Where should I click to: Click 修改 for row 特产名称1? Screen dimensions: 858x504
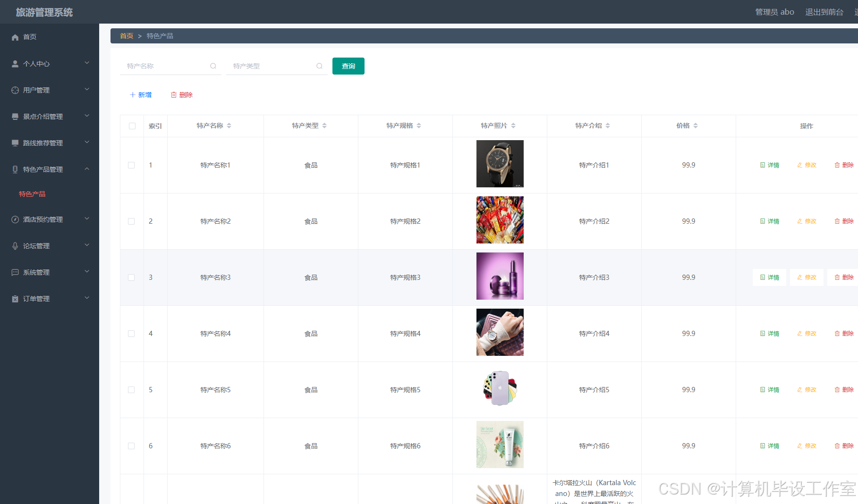pyautogui.click(x=807, y=165)
